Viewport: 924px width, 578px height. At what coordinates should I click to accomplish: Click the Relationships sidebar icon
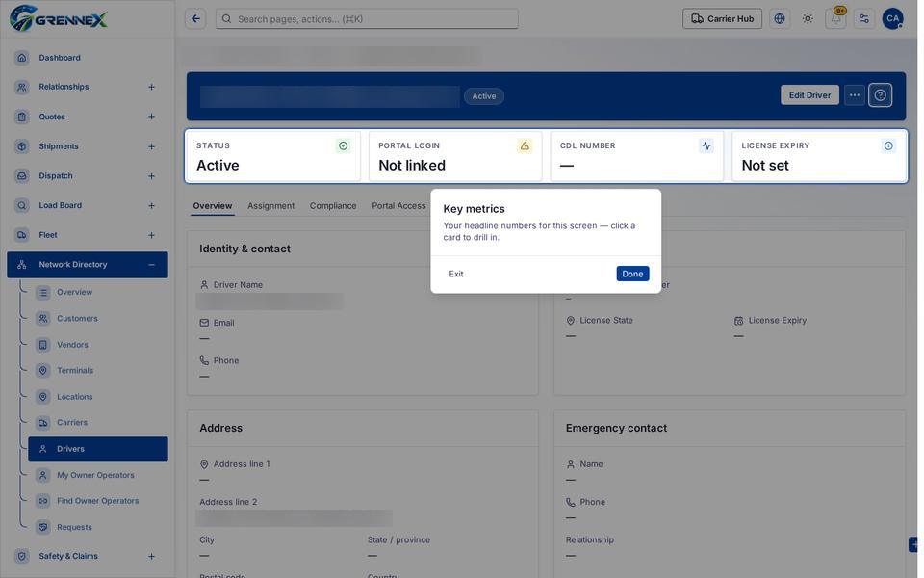[x=22, y=87]
